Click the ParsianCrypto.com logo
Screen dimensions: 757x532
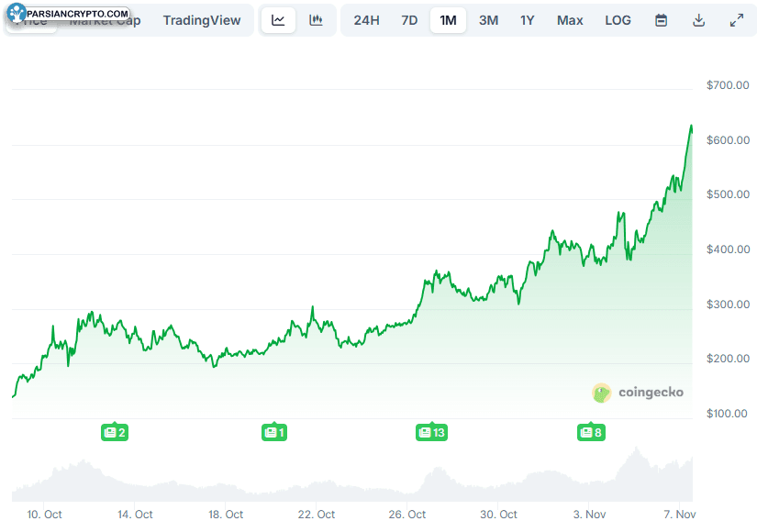tap(67, 14)
